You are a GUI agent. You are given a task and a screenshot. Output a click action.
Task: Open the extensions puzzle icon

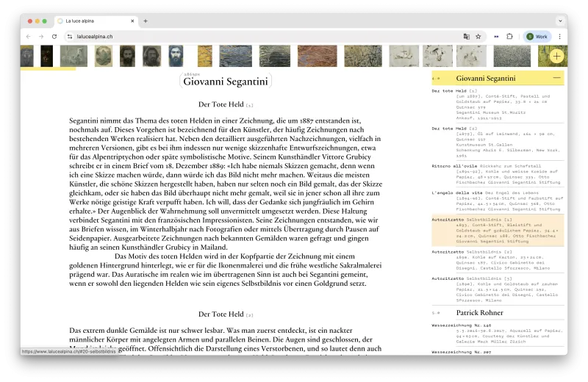click(x=509, y=36)
